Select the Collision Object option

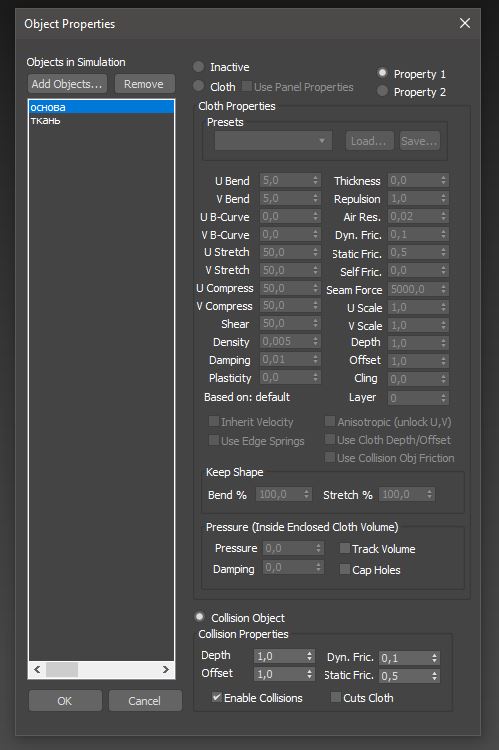pos(200,617)
